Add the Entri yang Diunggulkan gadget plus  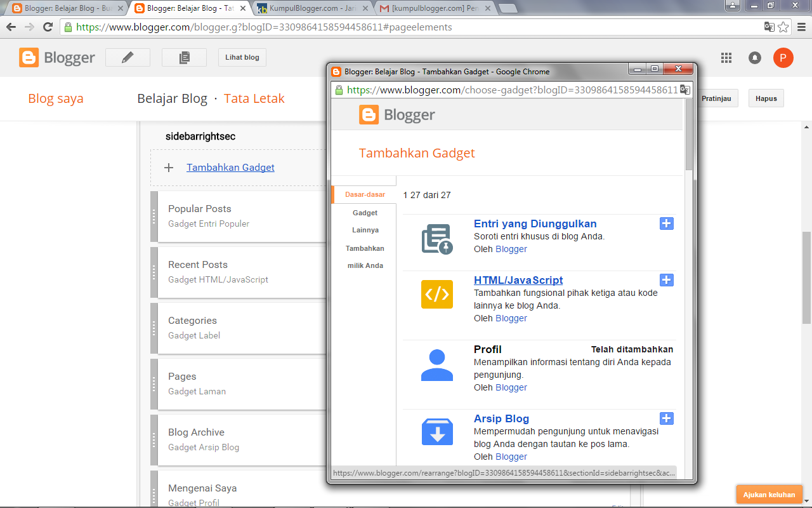(667, 224)
